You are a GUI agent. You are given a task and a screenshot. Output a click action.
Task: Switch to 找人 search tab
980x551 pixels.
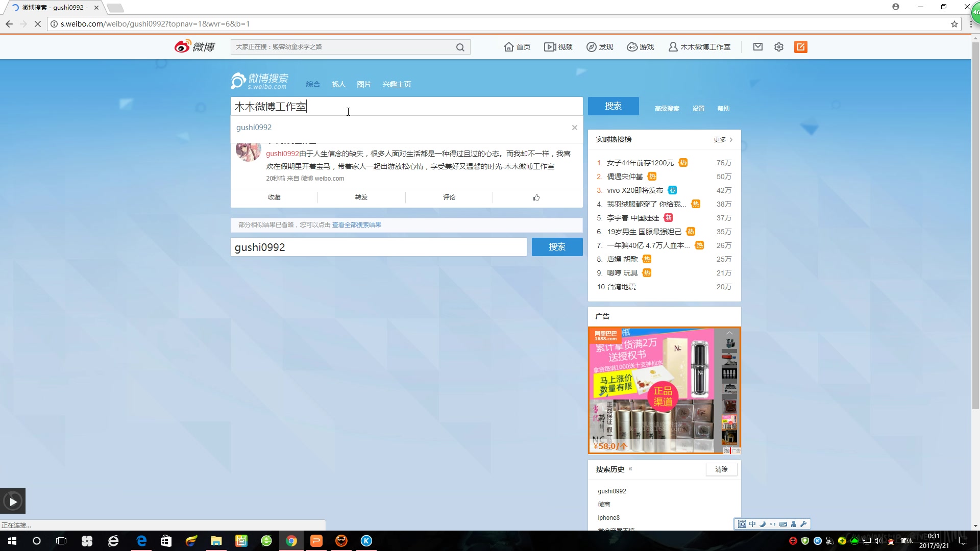pos(338,84)
